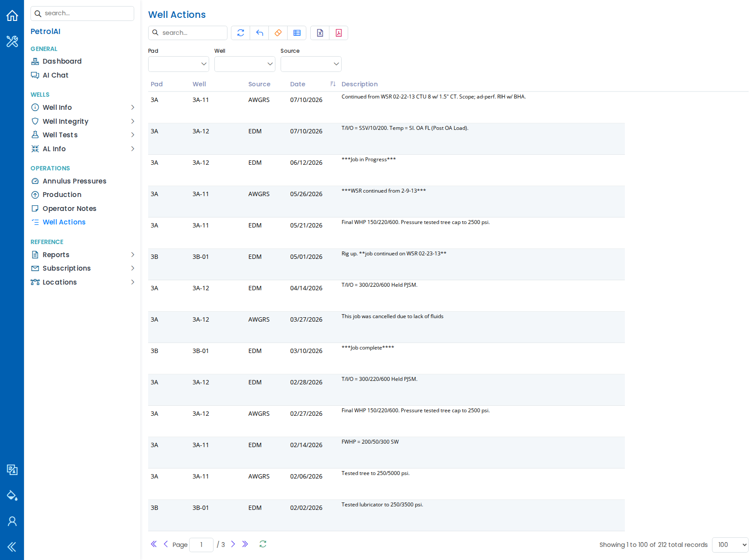Viewport: 756px width, 560px height.
Task: Open the Well filter dropdown
Action: click(245, 64)
